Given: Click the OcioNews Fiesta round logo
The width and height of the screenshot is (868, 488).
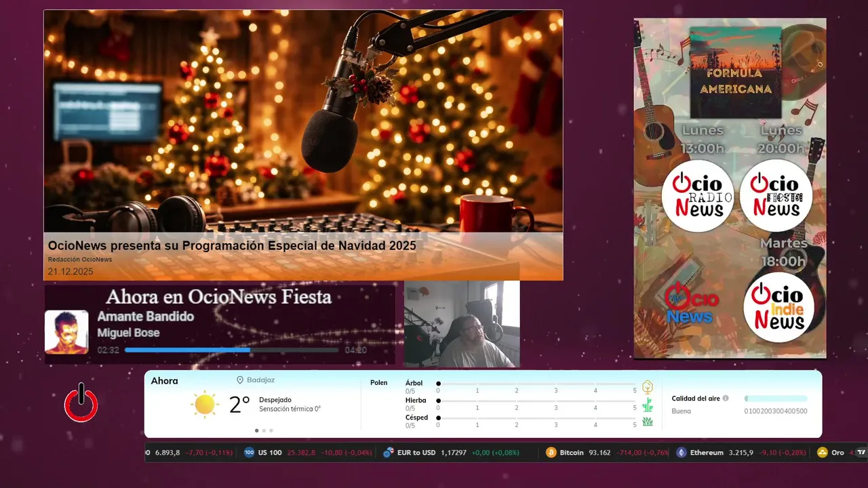Looking at the screenshot, I should tap(776, 196).
